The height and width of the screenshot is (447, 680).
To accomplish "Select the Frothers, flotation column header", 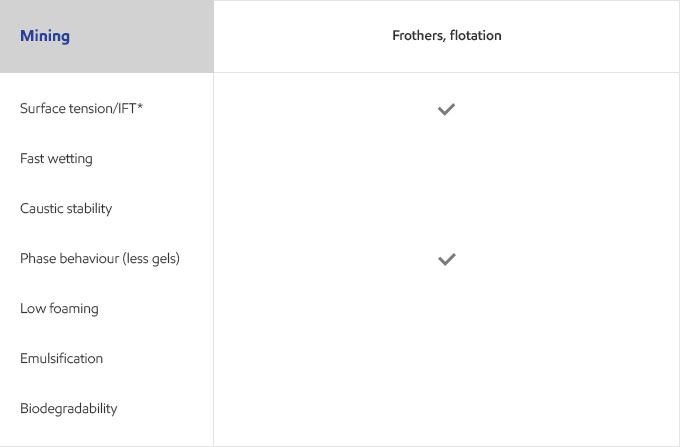I will click(x=447, y=36).
